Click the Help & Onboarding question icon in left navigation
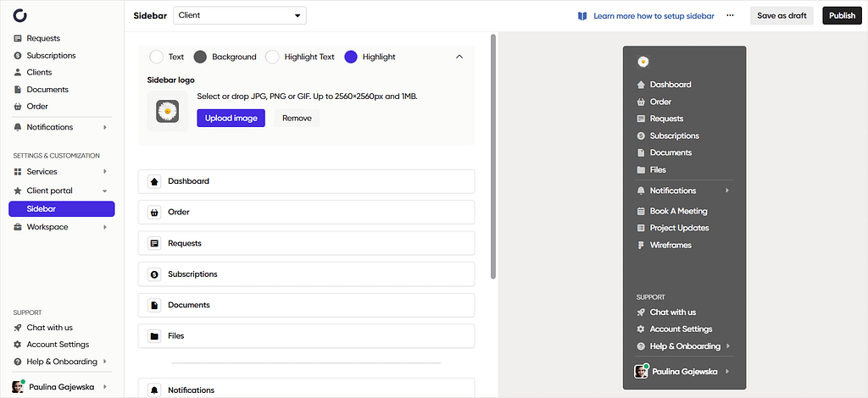This screenshot has width=868, height=398. pyautogui.click(x=18, y=362)
